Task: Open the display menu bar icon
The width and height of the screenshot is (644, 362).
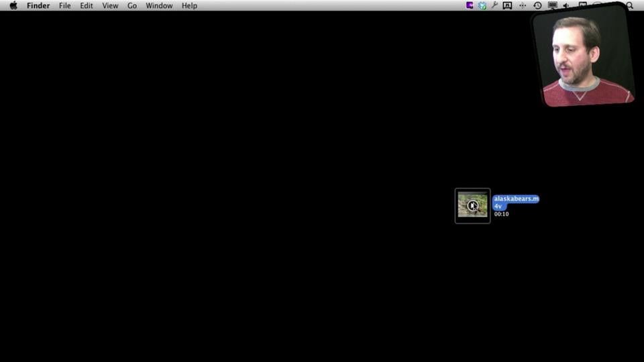Action: (552, 6)
